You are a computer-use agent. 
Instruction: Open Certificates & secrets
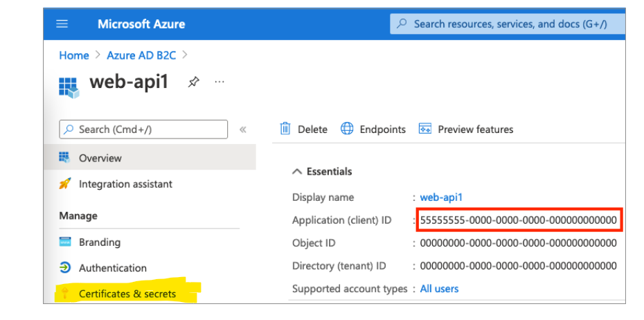click(127, 294)
